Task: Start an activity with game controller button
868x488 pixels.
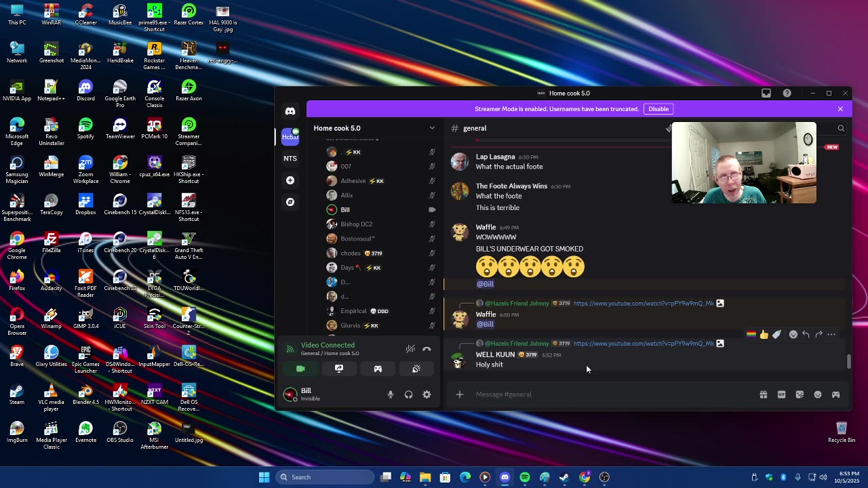Action: click(x=378, y=369)
